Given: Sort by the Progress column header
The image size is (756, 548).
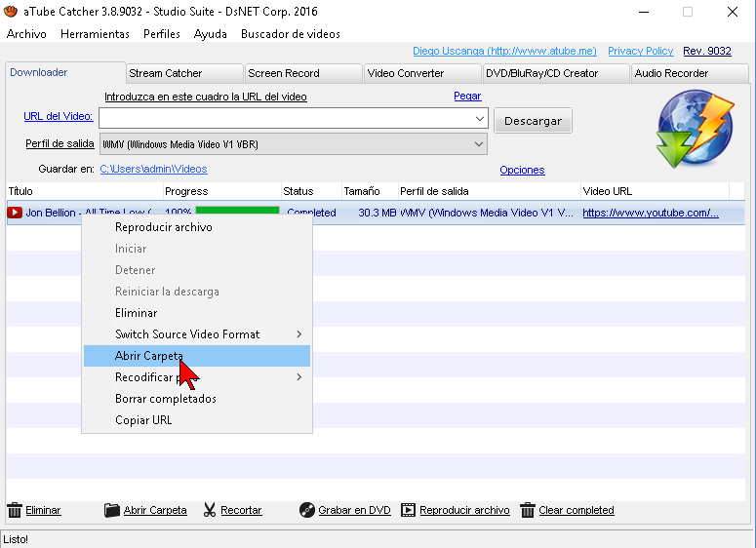Looking at the screenshot, I should 222,191.
